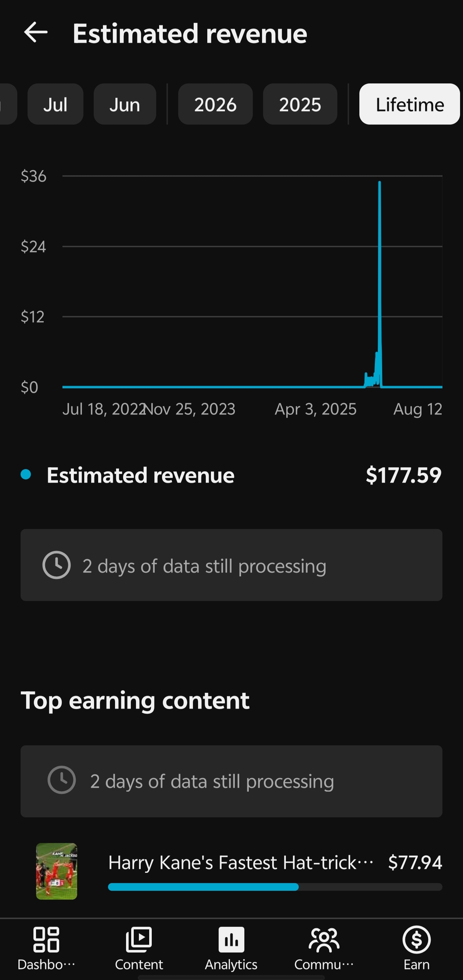
Task: Open the Content tab icon
Action: [x=139, y=939]
